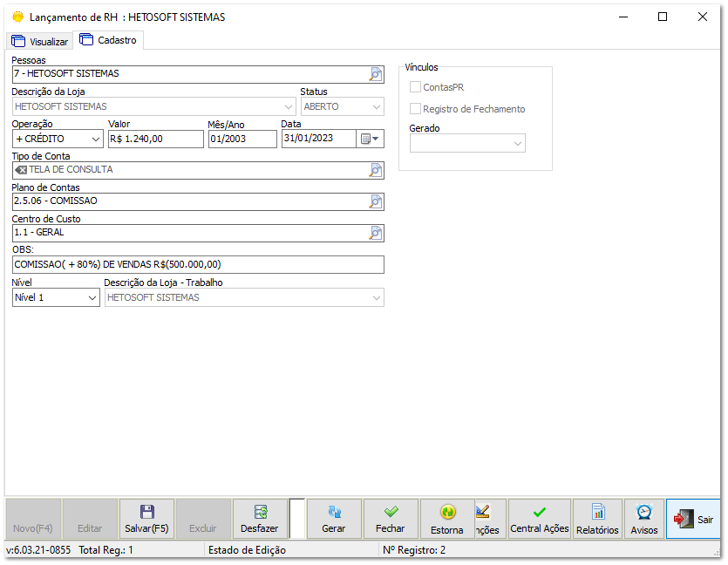Toggle the Registro de Fechamento checkbox

click(416, 109)
